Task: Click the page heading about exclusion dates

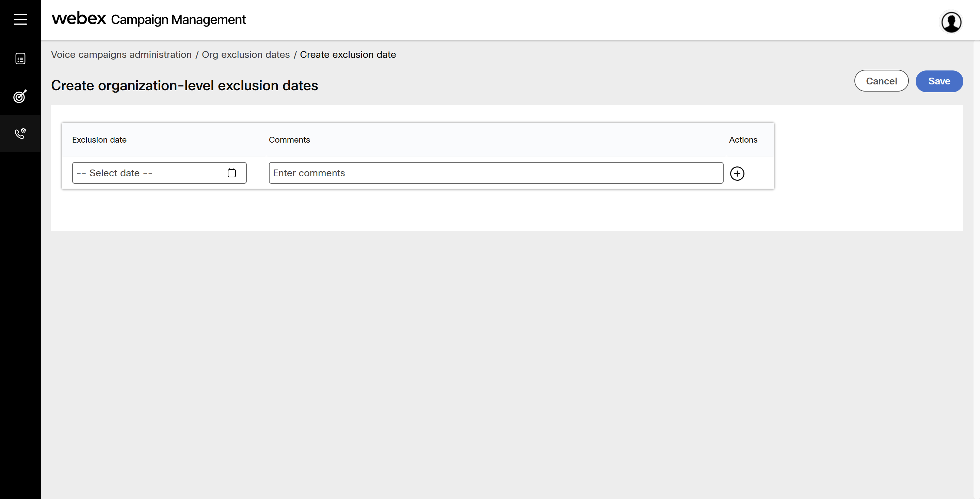Action: tap(184, 85)
